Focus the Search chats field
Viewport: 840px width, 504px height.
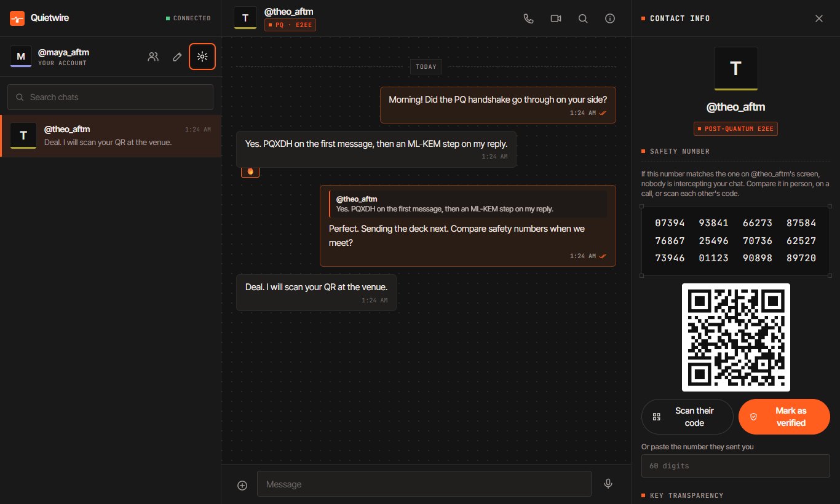[111, 97]
